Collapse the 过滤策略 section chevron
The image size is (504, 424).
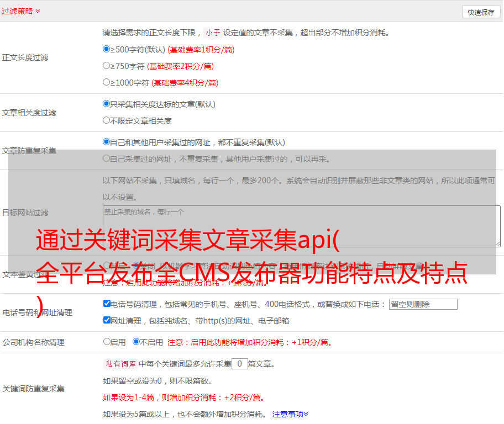tap(38, 11)
